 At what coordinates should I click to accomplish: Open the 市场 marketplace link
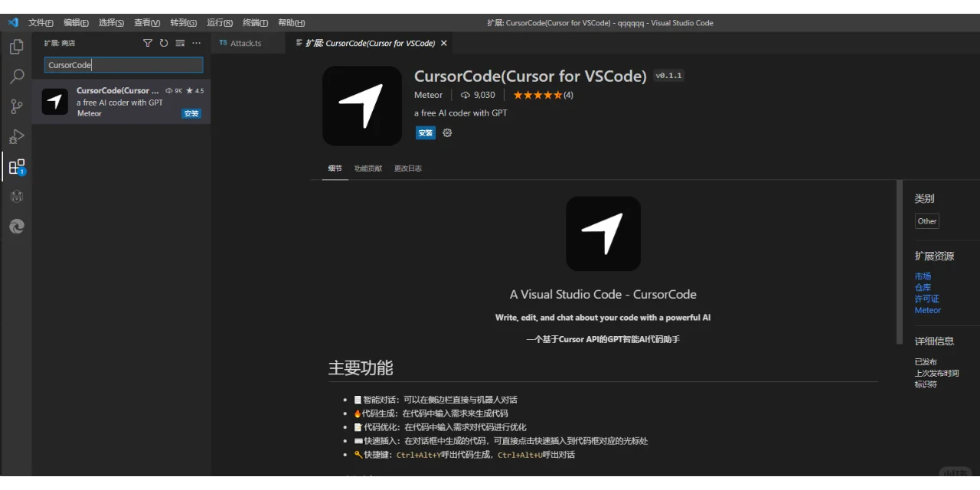point(923,276)
